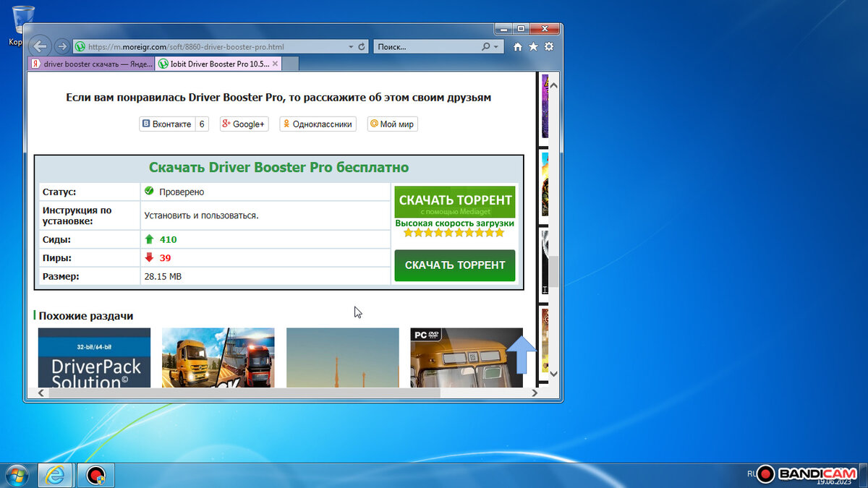This screenshot has height=488, width=868.
Task: Open Favorites star icon
Action: 533,46
